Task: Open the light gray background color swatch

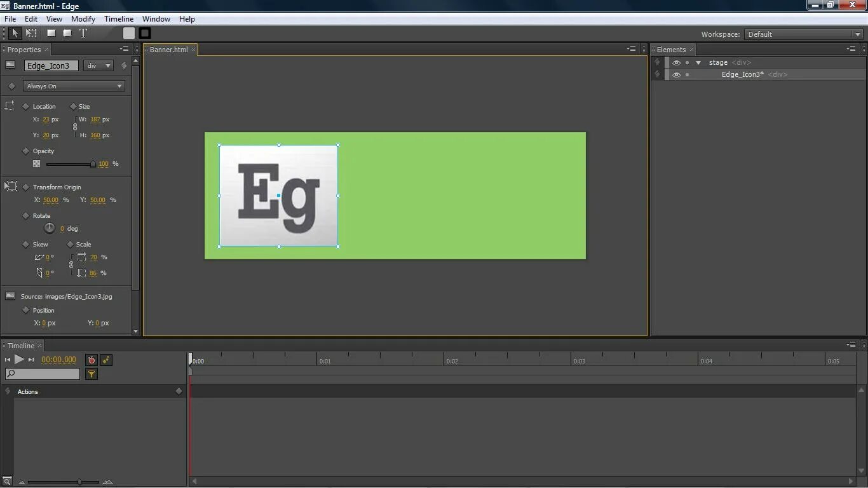Action: pyautogui.click(x=129, y=33)
